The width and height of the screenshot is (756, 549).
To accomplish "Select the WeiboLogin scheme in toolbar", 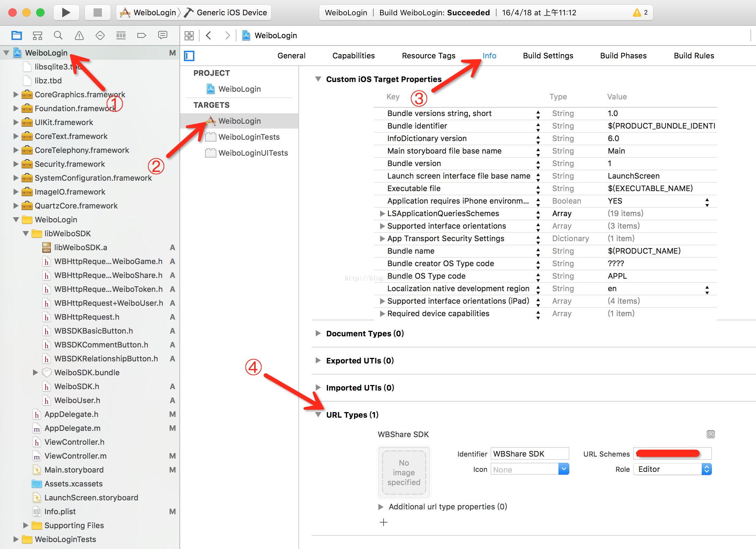I will (x=148, y=13).
